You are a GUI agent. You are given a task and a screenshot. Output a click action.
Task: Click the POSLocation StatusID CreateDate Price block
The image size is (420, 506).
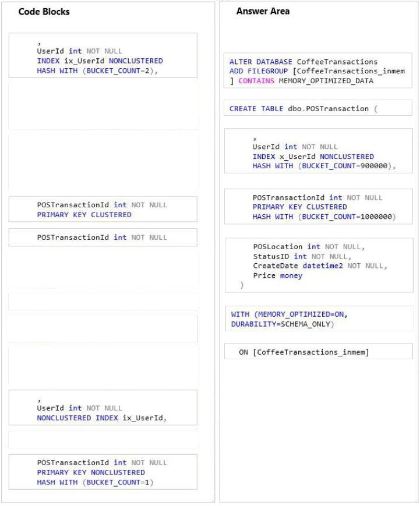[x=319, y=266]
